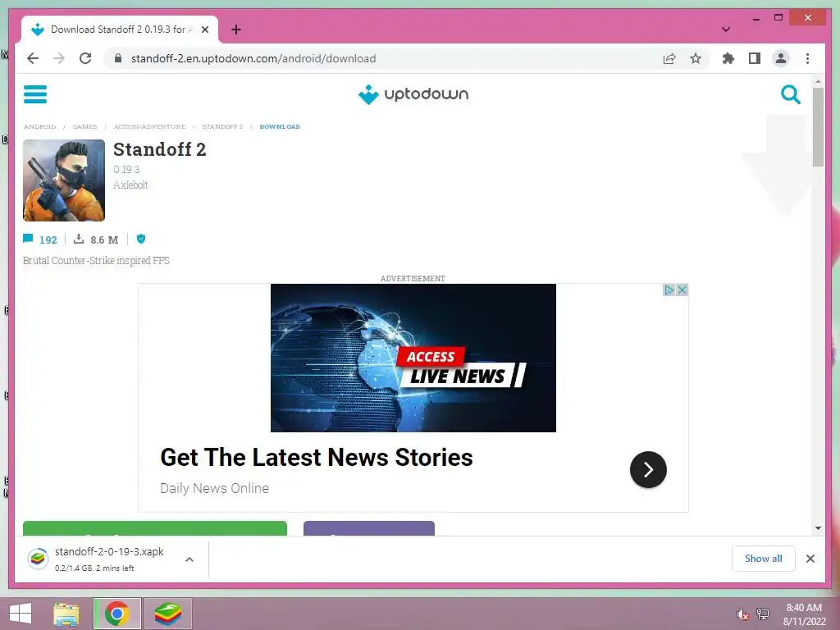This screenshot has height=630, width=840.
Task: Click Chrome taskbar icon
Action: pyautogui.click(x=116, y=614)
